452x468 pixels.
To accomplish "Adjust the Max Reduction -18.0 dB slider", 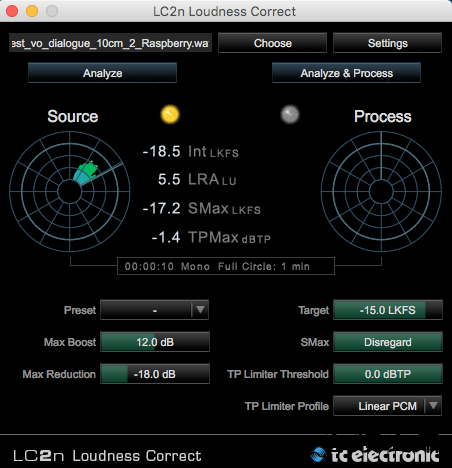I will click(155, 374).
